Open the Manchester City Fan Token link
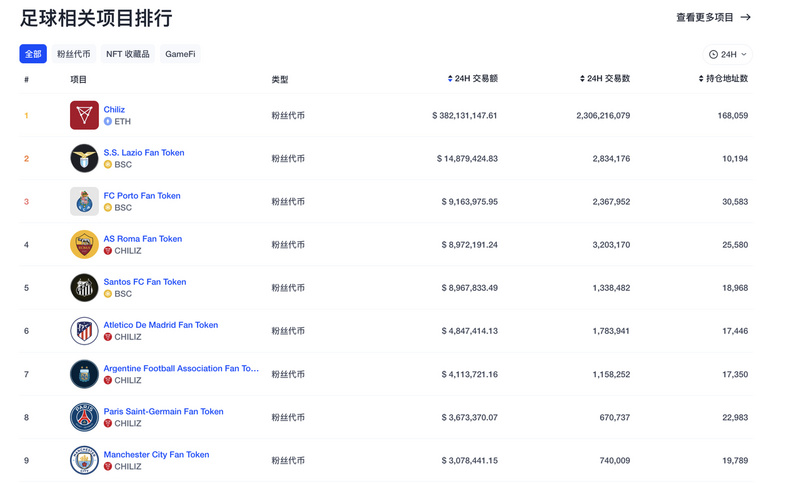Screen dimensions: 800x484 point(156,454)
